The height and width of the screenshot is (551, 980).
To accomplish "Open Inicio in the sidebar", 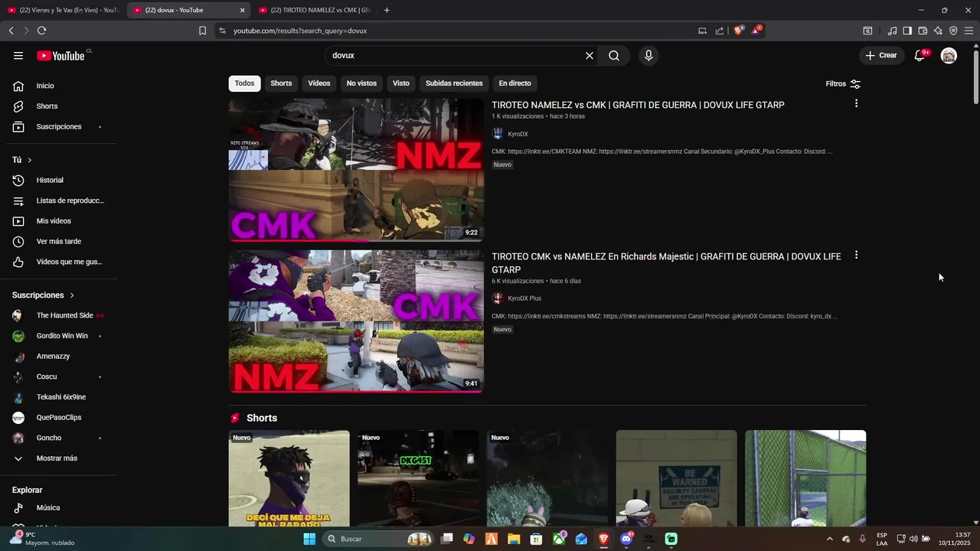I will [x=61, y=86].
